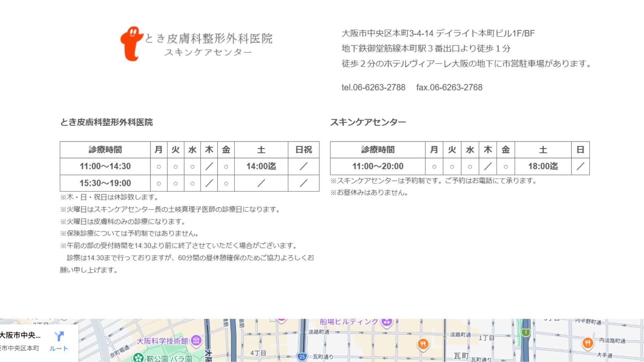The height and width of the screenshot is (362, 644).
Task: Click the fax number 06-6263-2768
Action: [449, 88]
